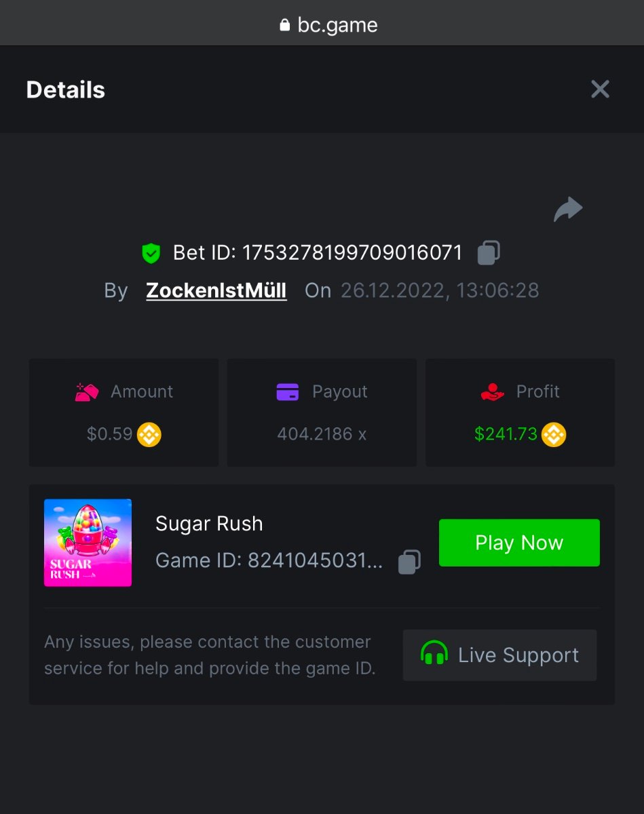The image size is (644, 814).
Task: Click the green $241.73 profit amount
Action: click(x=506, y=434)
